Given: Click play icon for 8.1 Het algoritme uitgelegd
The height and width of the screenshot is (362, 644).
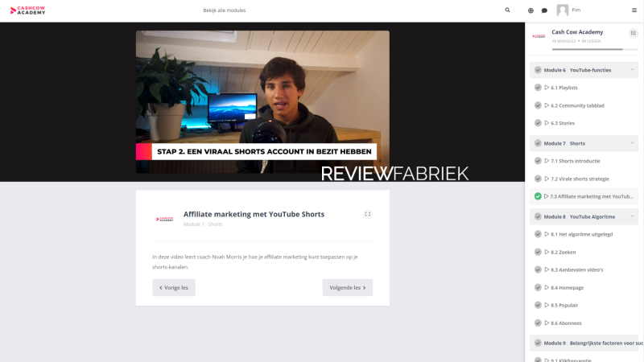Looking at the screenshot, I should [547, 234].
